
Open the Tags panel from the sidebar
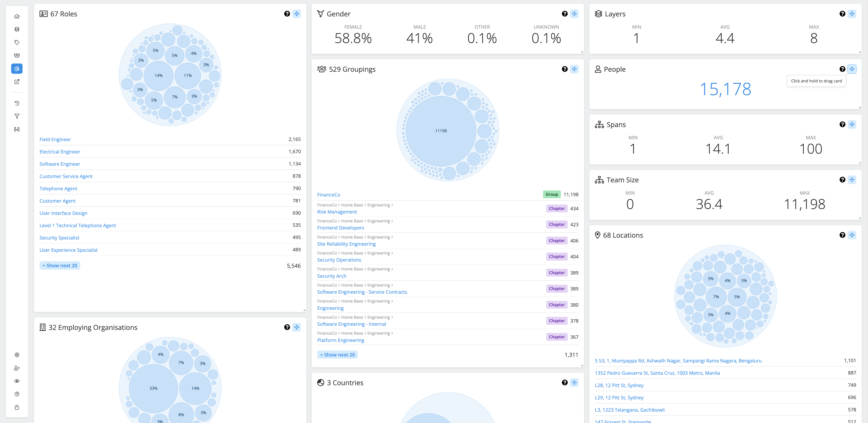point(17,42)
